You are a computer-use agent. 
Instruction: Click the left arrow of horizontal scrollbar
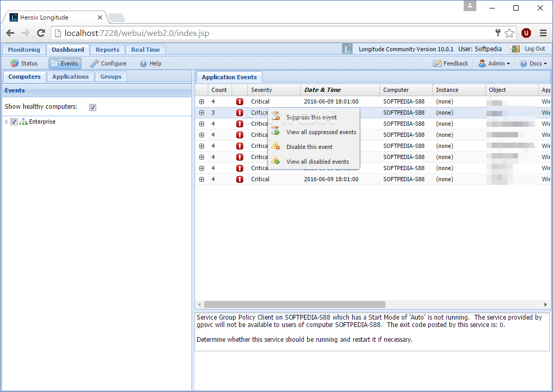click(200, 304)
